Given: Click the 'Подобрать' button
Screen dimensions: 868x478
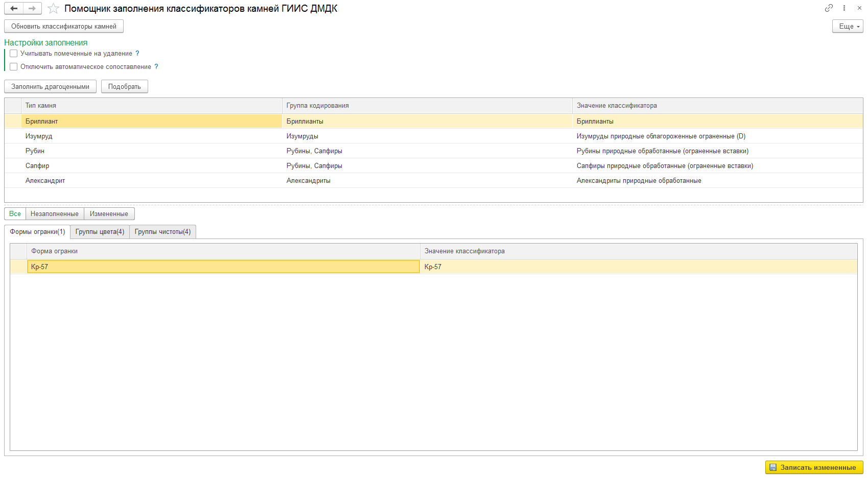Looking at the screenshot, I should [x=125, y=86].
